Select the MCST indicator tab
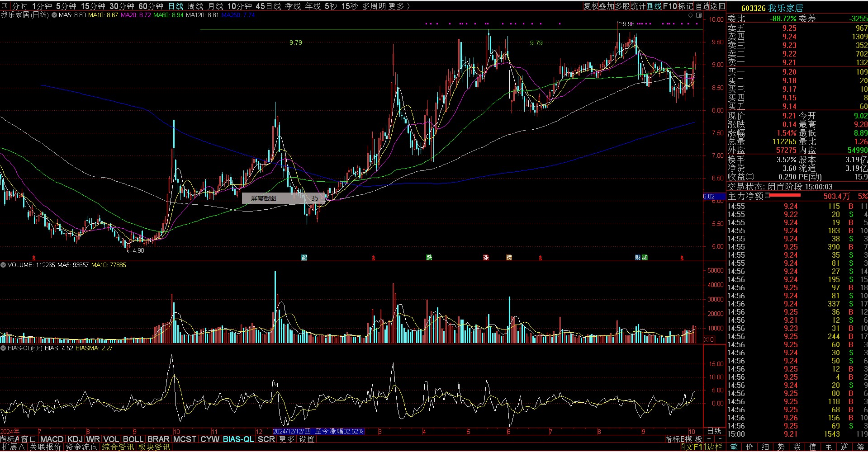 tap(185, 439)
